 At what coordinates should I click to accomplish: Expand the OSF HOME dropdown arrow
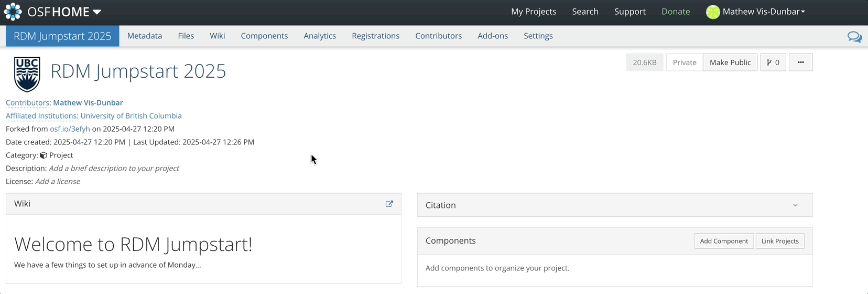97,12
